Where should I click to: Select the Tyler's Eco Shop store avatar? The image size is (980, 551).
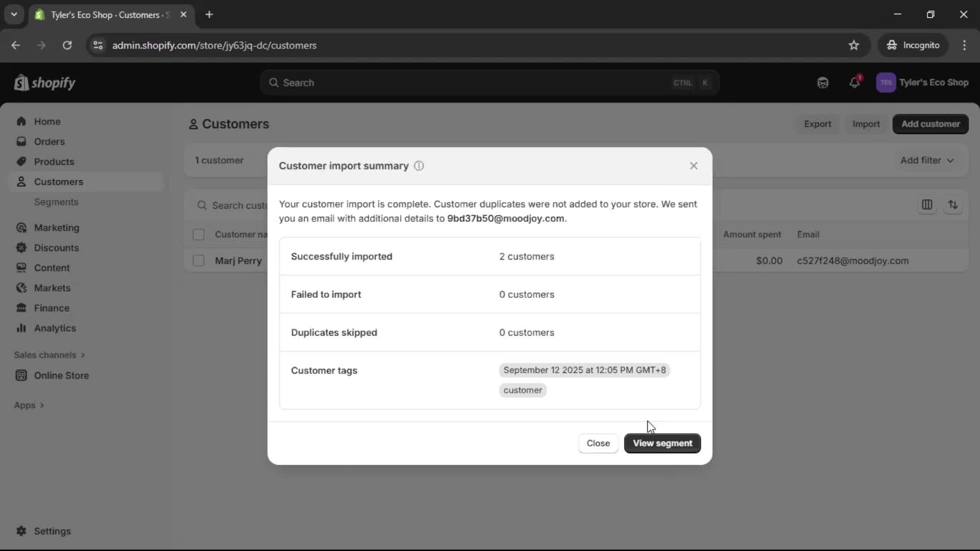(x=886, y=82)
